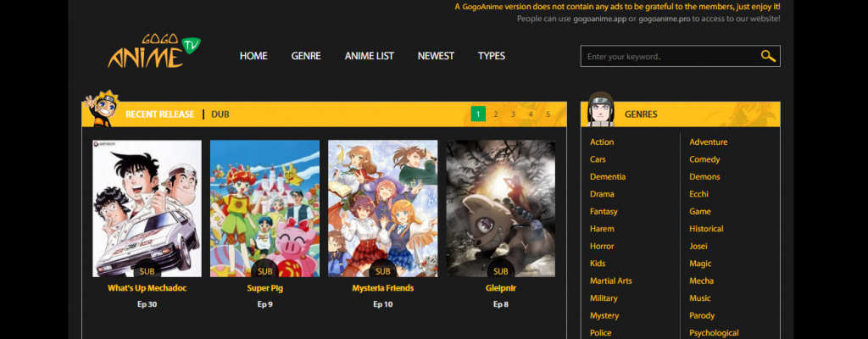Open the TYPES menu item
Image resolution: width=868 pixels, height=339 pixels.
pyautogui.click(x=492, y=56)
